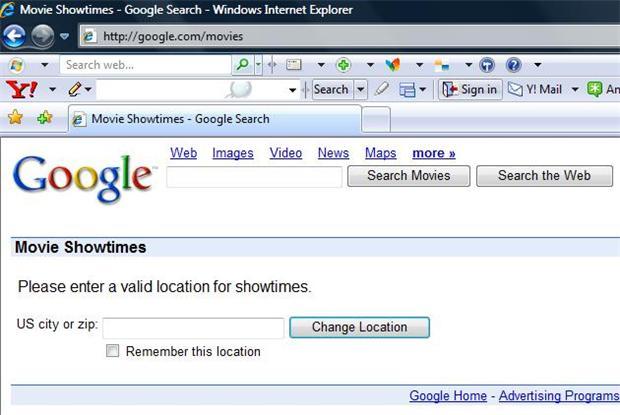The width and height of the screenshot is (620, 415).
Task: Click the IE icon in the title bar
Action: pos(7,9)
